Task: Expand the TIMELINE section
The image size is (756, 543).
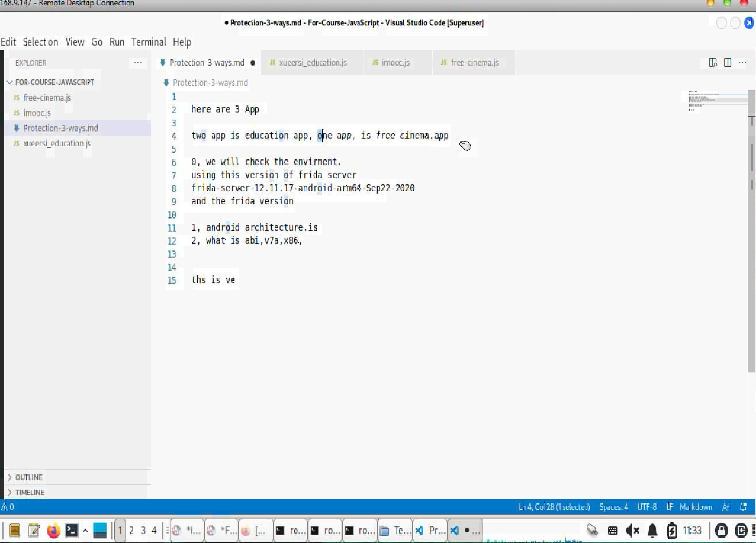Action: tap(29, 492)
